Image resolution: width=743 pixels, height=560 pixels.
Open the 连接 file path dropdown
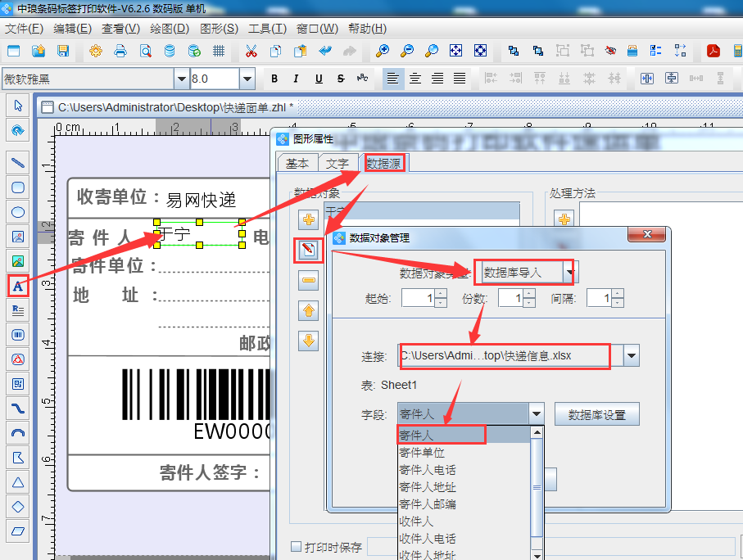(630, 356)
